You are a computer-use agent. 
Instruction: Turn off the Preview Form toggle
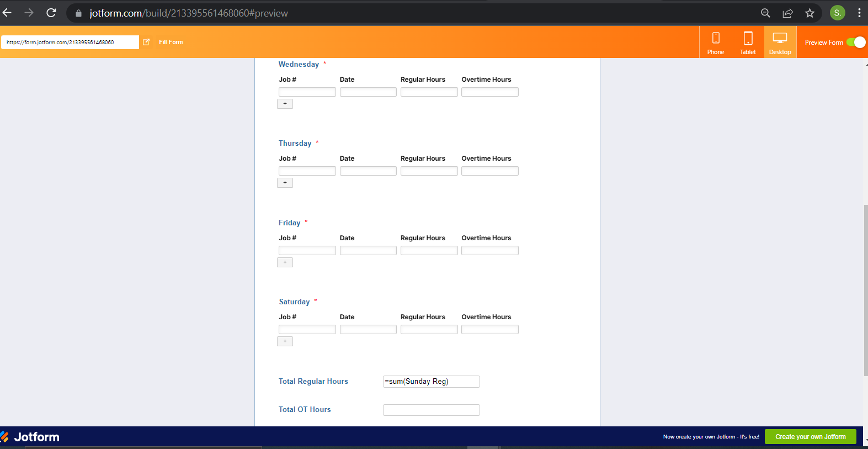point(855,43)
